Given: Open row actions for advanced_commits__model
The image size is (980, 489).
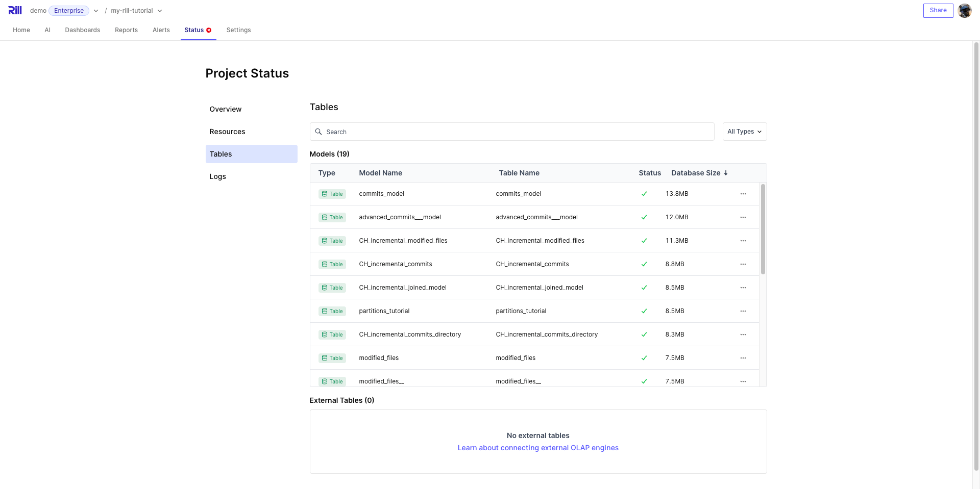Looking at the screenshot, I should [x=743, y=217].
